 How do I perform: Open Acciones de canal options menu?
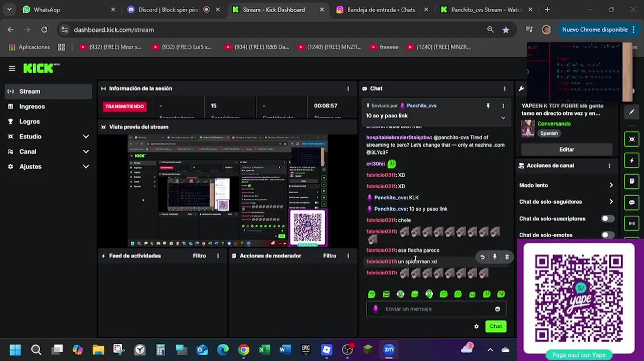(609, 165)
